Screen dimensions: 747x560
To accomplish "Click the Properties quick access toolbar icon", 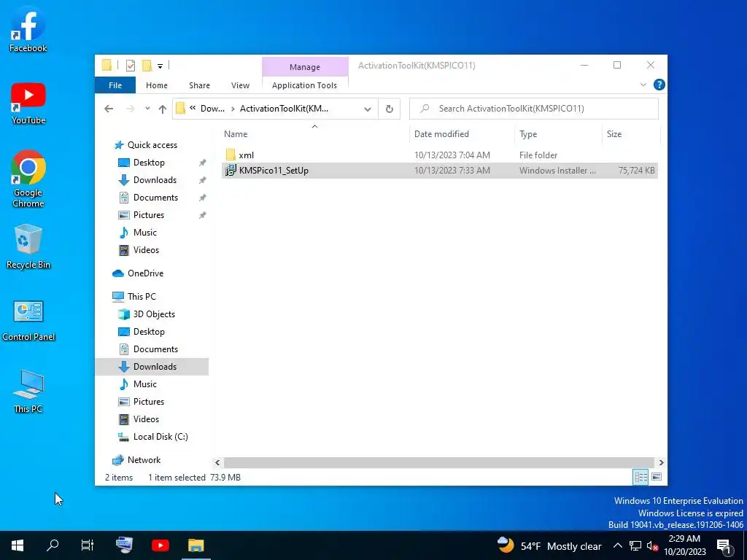I will [130, 66].
